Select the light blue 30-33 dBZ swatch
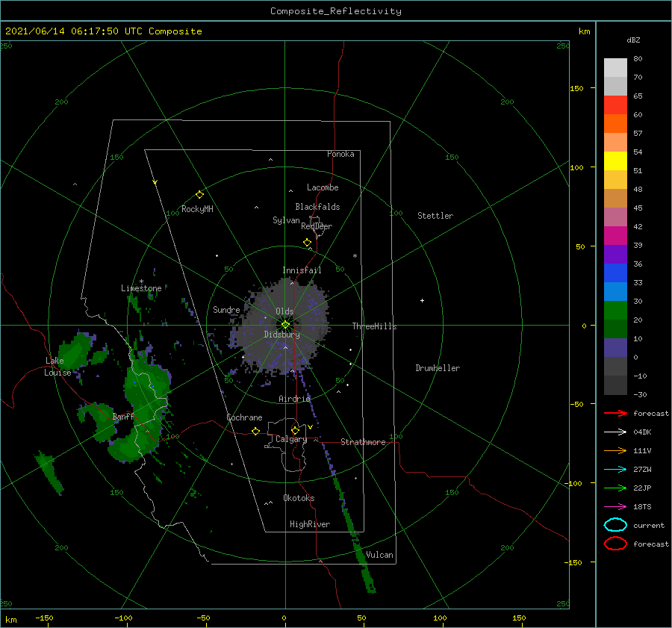Viewport: 672px width, 628px height. pyautogui.click(x=615, y=291)
